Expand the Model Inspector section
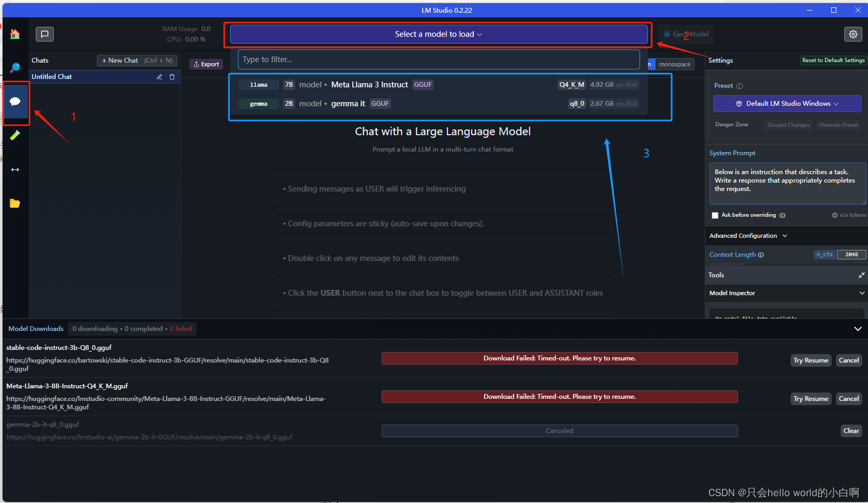 786,293
